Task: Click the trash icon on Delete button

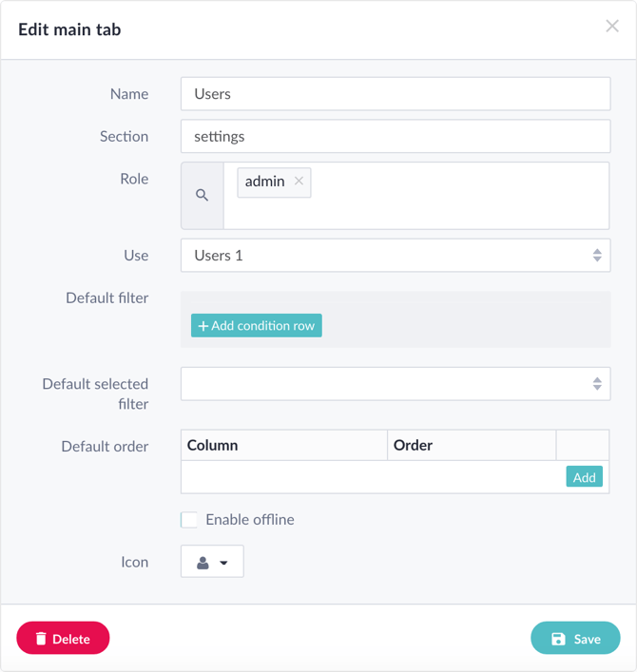Action: pos(41,639)
